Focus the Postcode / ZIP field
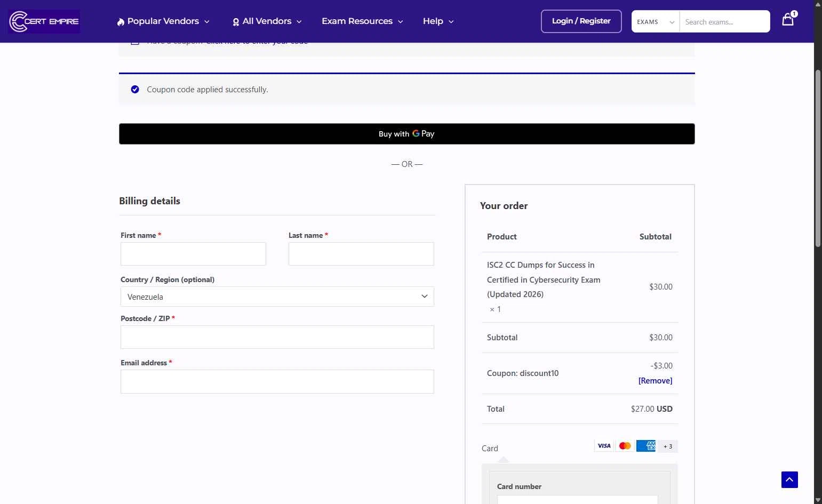 click(x=277, y=337)
